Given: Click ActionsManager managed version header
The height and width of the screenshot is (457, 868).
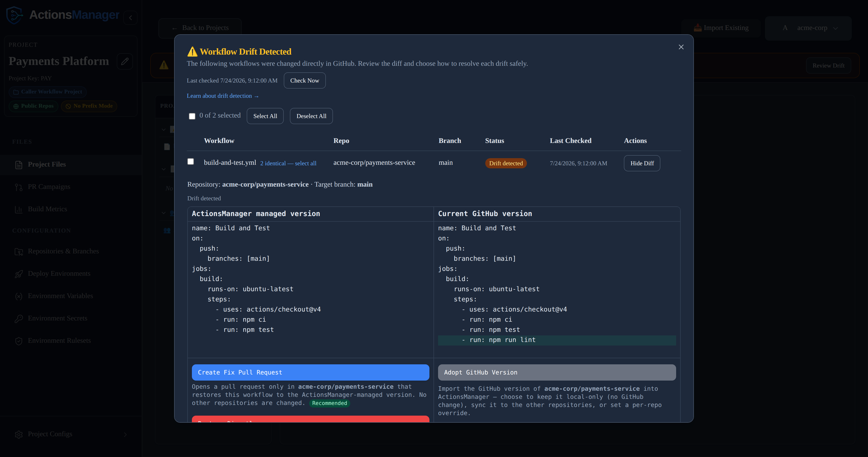Looking at the screenshot, I should 256,214.
